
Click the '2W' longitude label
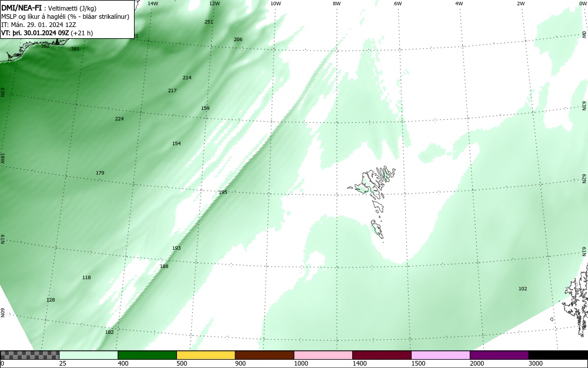[x=520, y=4]
